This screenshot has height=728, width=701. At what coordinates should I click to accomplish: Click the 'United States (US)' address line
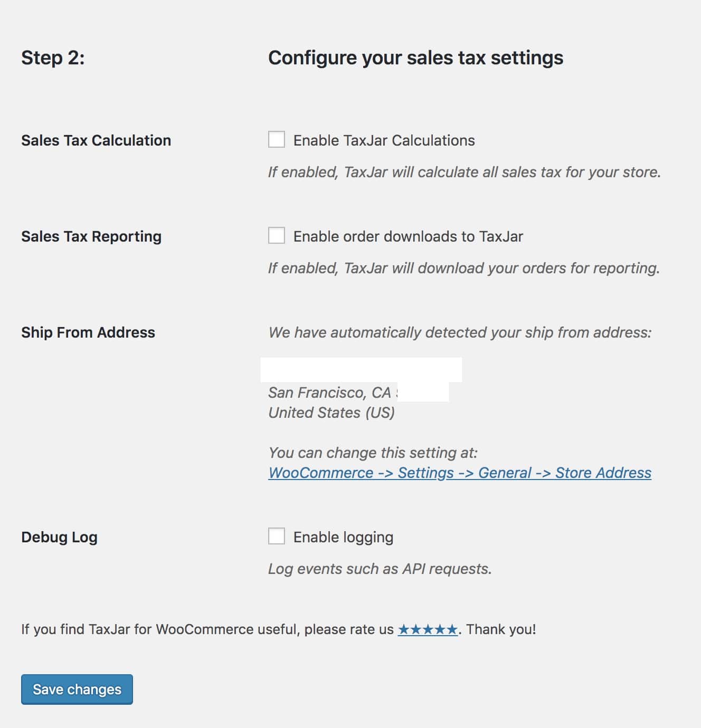[331, 413]
